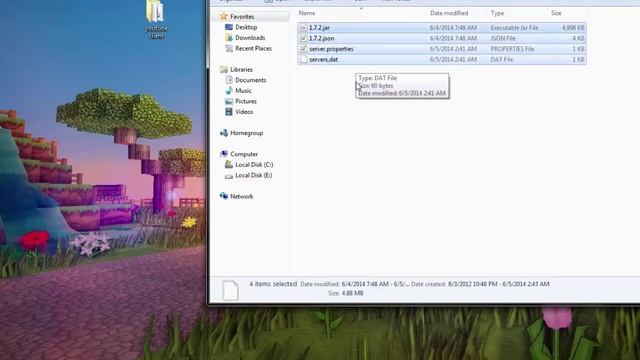The width and height of the screenshot is (640, 360).
Task: Open the Downloads folder icon
Action: point(229,38)
